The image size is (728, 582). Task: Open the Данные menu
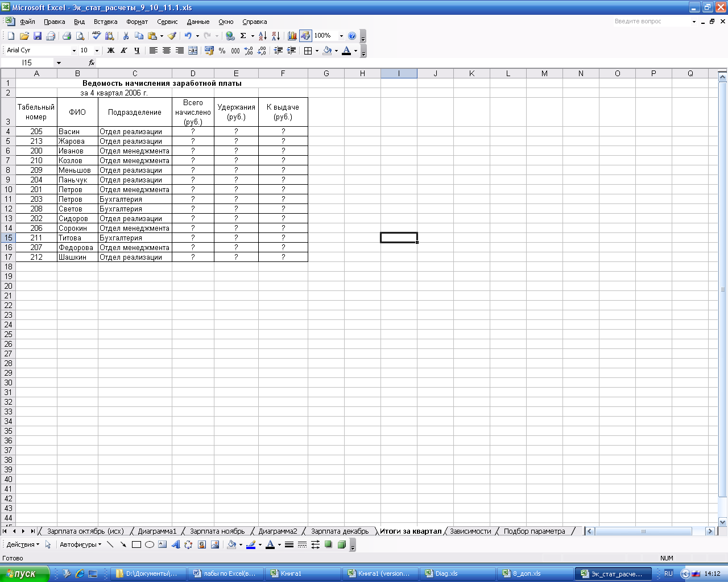click(x=198, y=22)
